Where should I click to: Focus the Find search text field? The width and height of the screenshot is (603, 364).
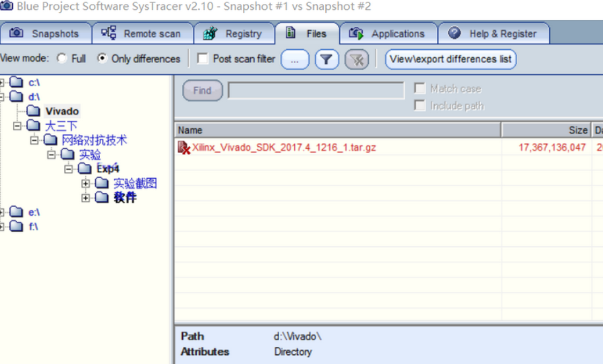316,90
